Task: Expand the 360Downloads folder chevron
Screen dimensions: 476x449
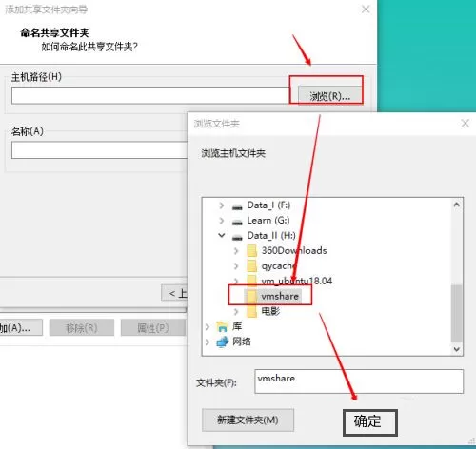Action: (x=236, y=251)
